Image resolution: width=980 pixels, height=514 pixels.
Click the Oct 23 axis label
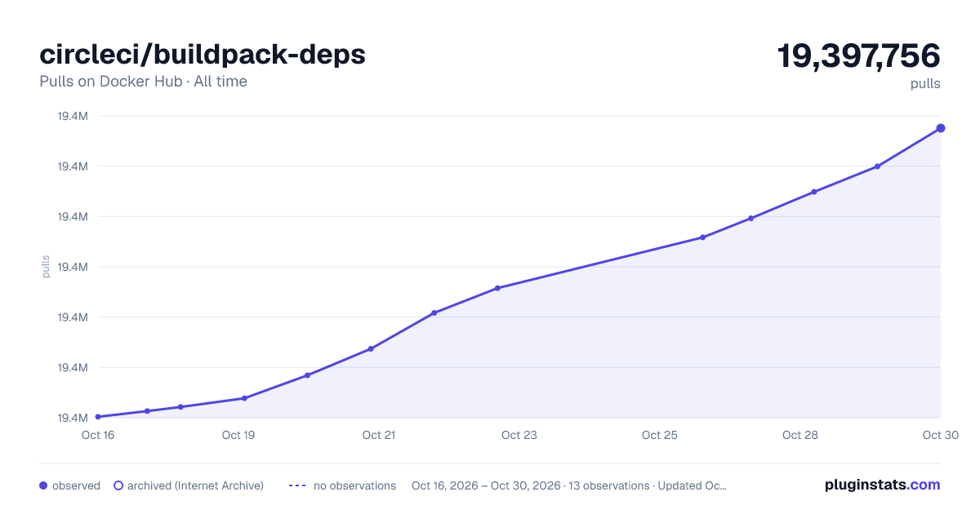(x=519, y=435)
